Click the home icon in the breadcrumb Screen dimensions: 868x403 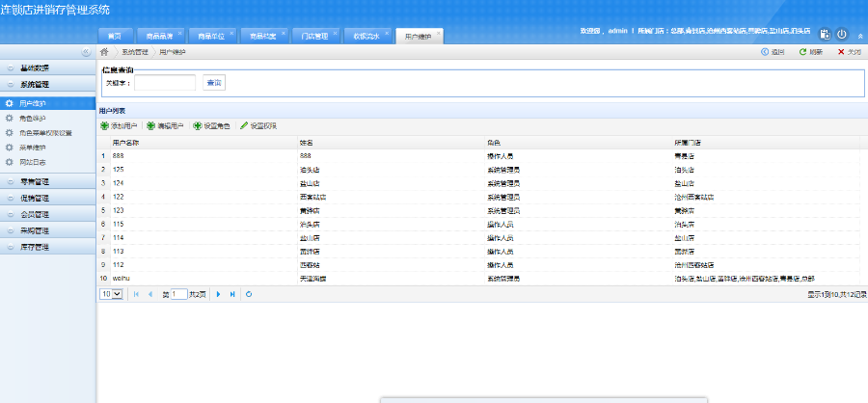104,52
